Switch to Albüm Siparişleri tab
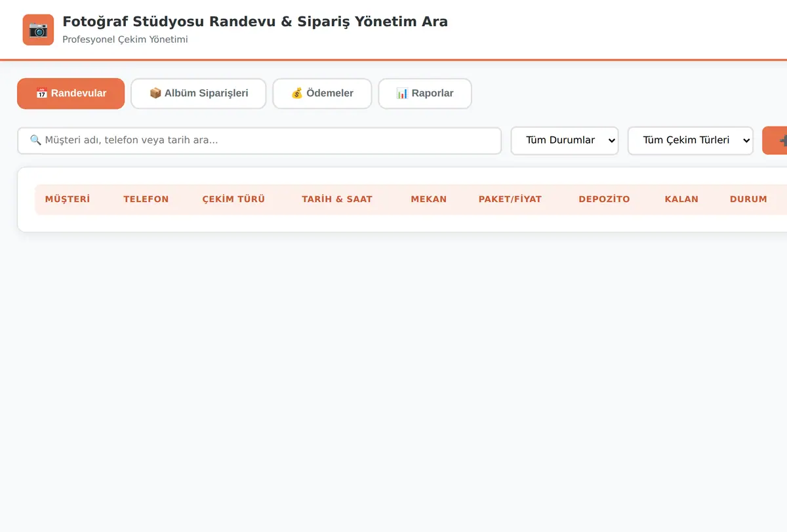This screenshot has height=532, width=787. tap(199, 93)
